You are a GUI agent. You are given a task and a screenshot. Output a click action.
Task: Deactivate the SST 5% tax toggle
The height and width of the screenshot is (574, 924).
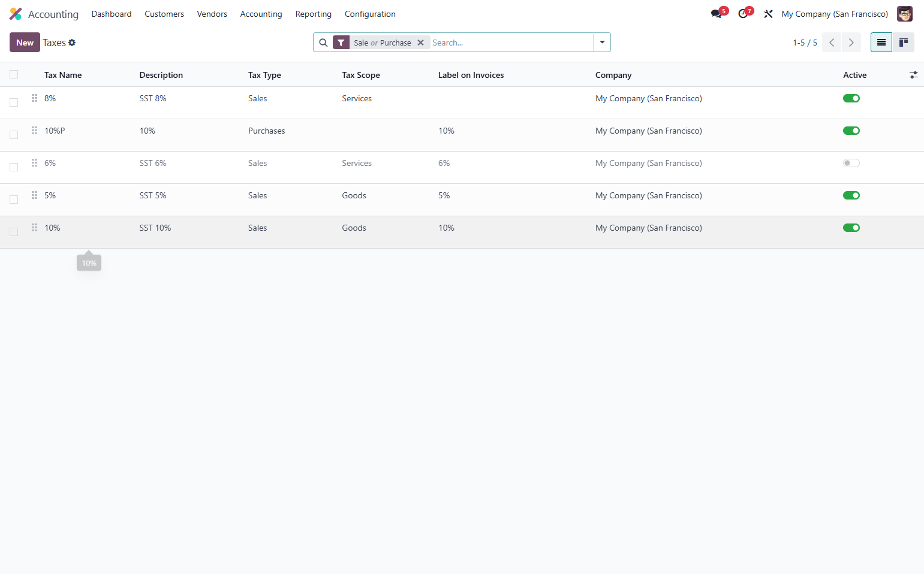tap(851, 195)
